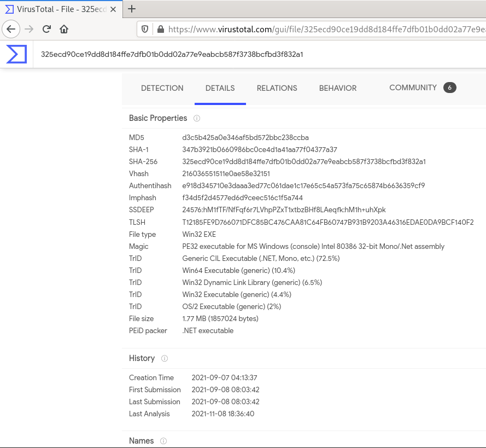Click TrID Win64 Executable (generic) entry
486x448 pixels.
(x=239, y=271)
